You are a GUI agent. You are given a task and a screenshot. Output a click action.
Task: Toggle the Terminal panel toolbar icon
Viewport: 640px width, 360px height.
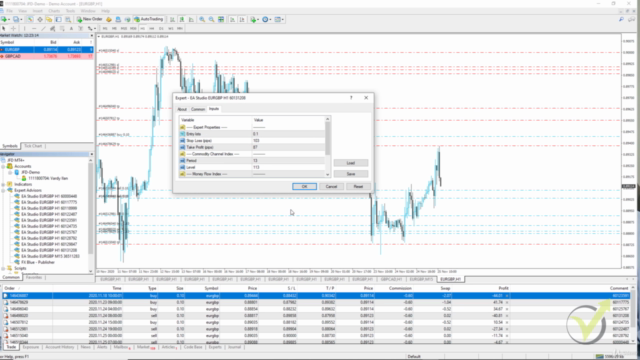[58, 19]
